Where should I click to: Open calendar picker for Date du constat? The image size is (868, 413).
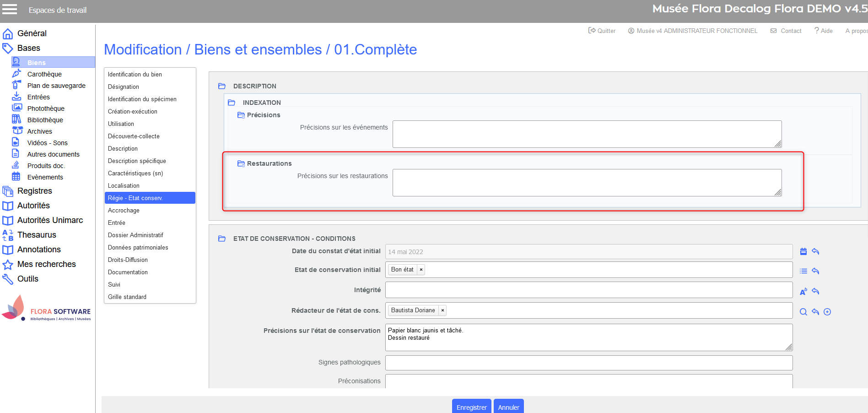803,251
